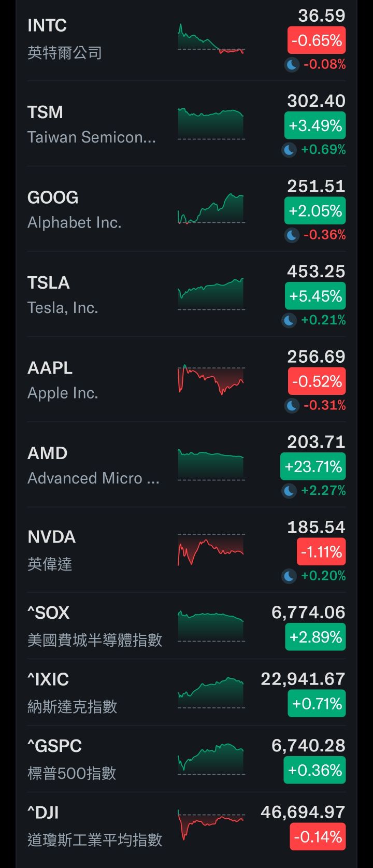Open the ^GSPC index ticker label

(x=54, y=746)
